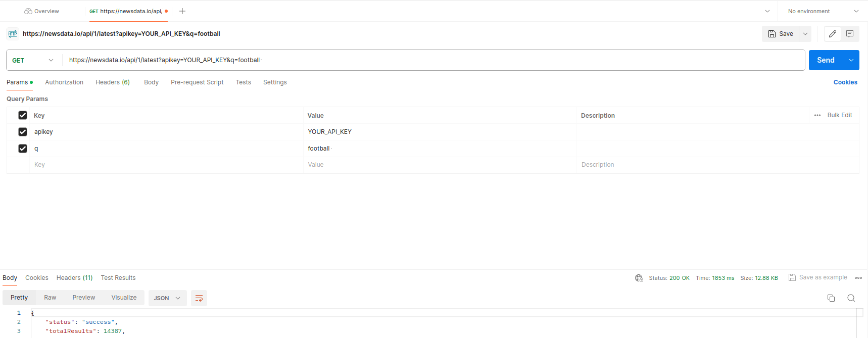Click the Status 200 OK indicator
868x338 pixels.
(669, 278)
